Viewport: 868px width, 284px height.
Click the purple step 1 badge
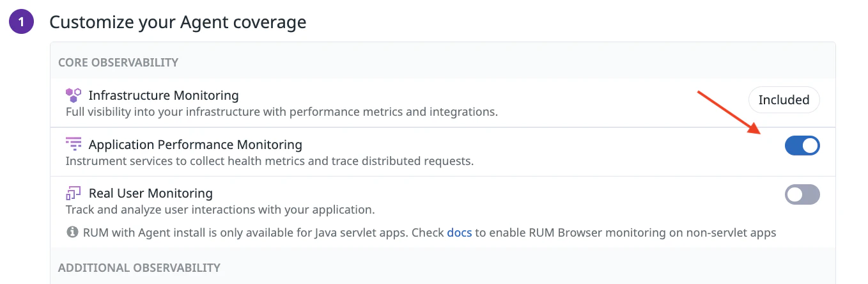pyautogui.click(x=21, y=22)
